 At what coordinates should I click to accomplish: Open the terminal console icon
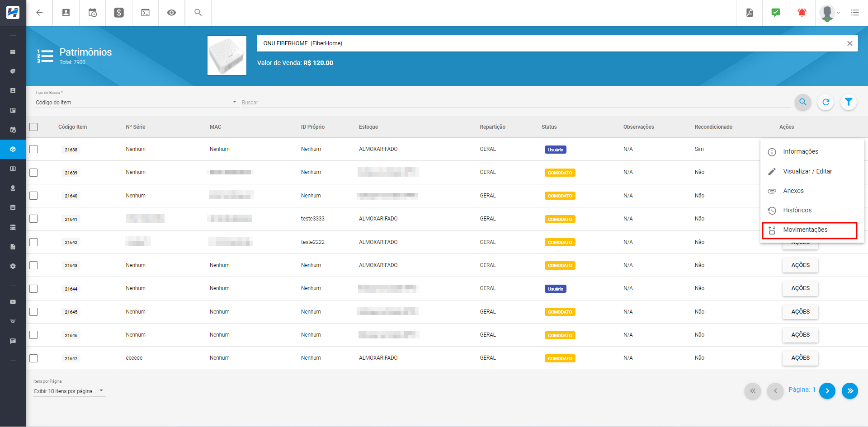[145, 13]
